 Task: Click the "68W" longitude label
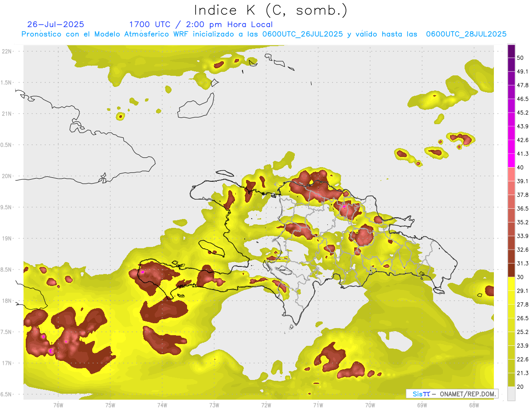(473, 405)
